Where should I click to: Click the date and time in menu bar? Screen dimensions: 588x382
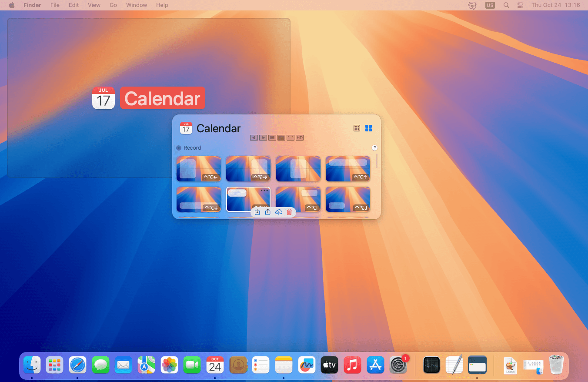[556, 5]
